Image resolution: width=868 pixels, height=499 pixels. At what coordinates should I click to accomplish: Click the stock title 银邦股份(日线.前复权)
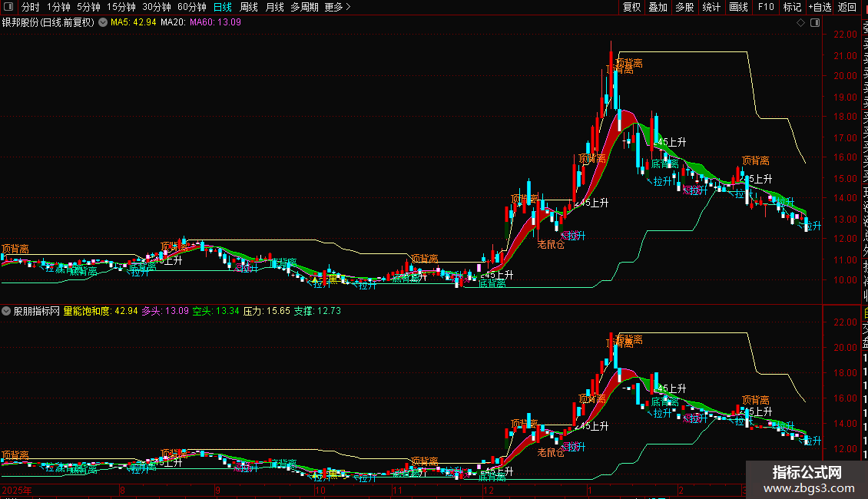(48, 23)
